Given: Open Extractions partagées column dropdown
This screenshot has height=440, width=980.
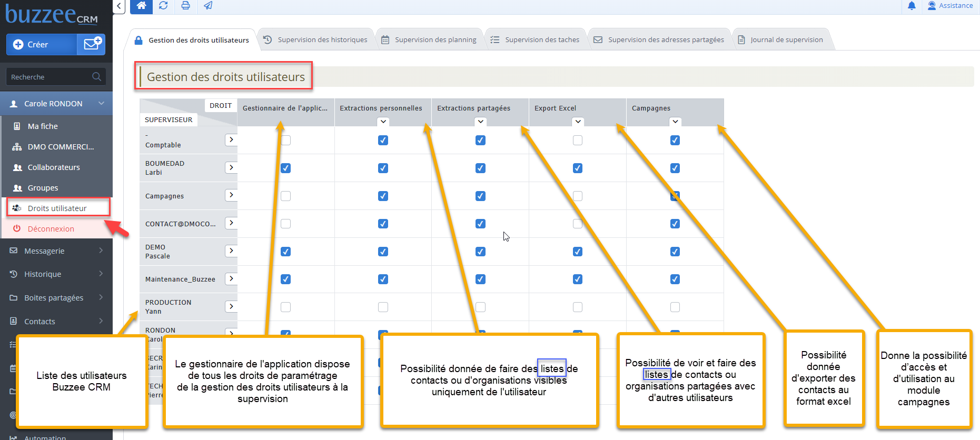Looking at the screenshot, I should coord(481,122).
